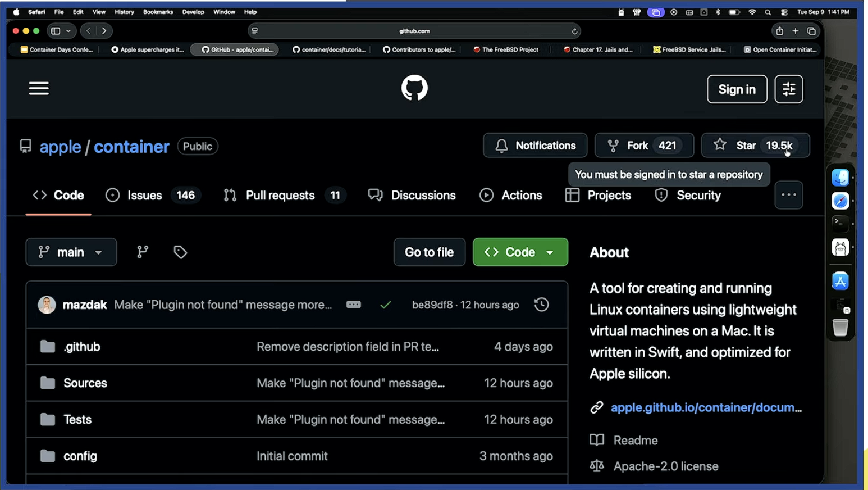This screenshot has height=490, width=868.
Task: Click the green commit status checkmark
Action: [x=385, y=305]
